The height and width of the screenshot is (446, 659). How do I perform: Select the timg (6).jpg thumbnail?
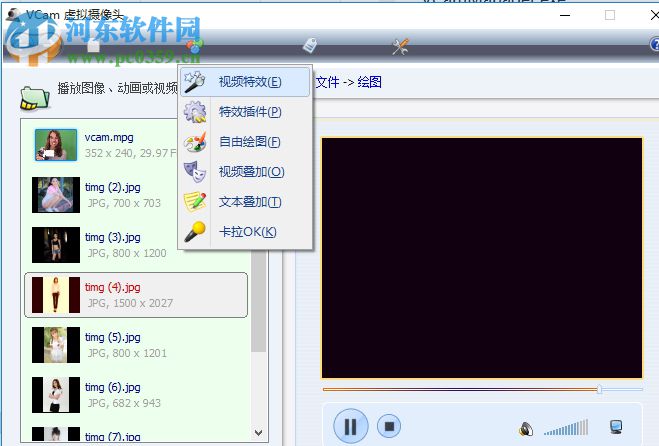[x=56, y=395]
